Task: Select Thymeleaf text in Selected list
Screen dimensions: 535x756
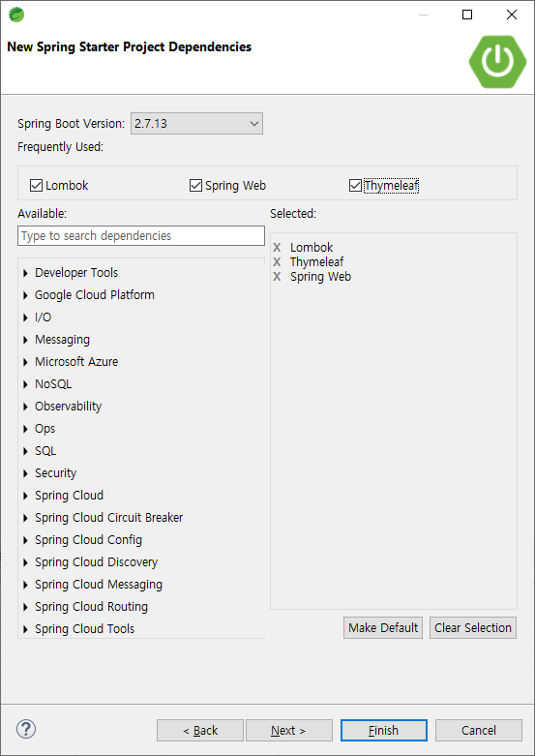Action: (316, 261)
